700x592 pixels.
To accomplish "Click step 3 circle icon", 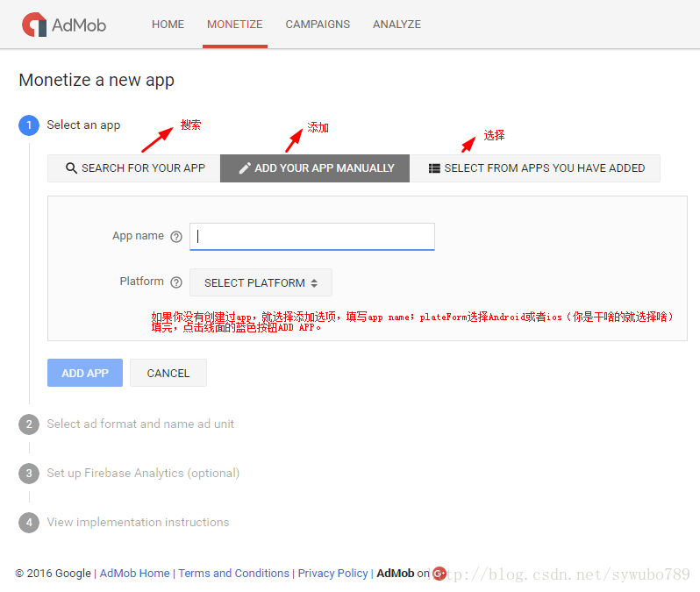I will click(29, 474).
